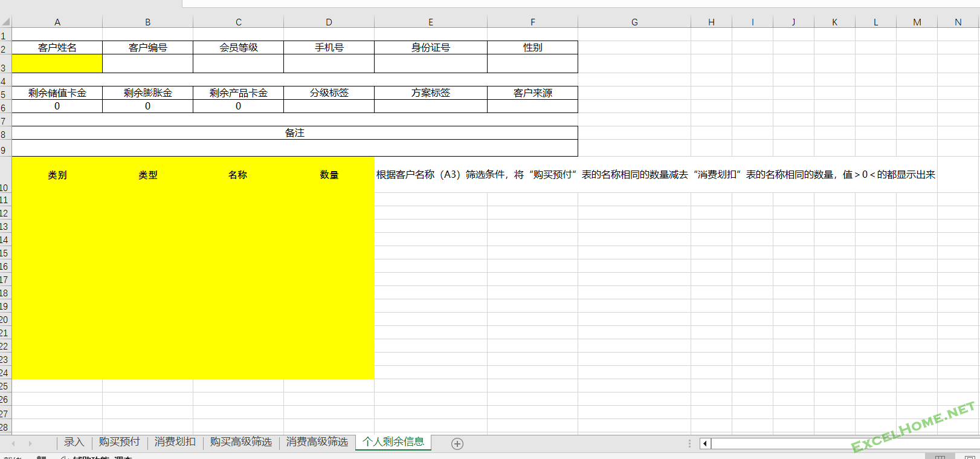The width and height of the screenshot is (980, 459).
Task: Click the 分级标签 label cell
Action: click(329, 93)
